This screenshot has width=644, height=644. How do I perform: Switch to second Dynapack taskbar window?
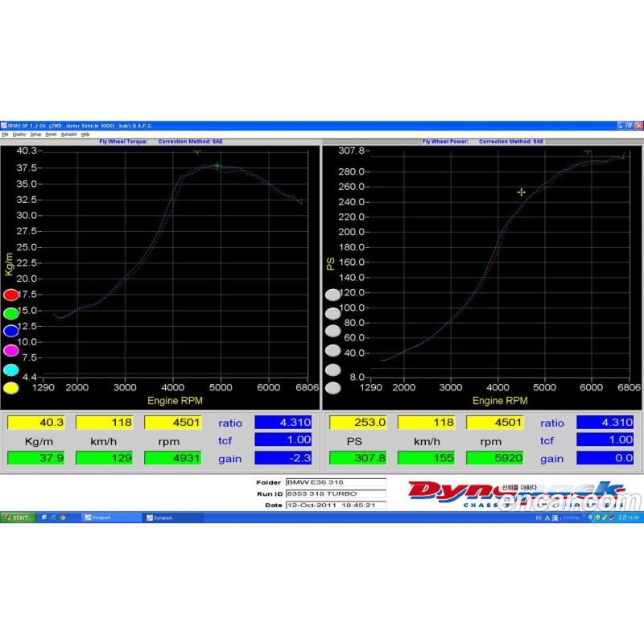coord(169,518)
